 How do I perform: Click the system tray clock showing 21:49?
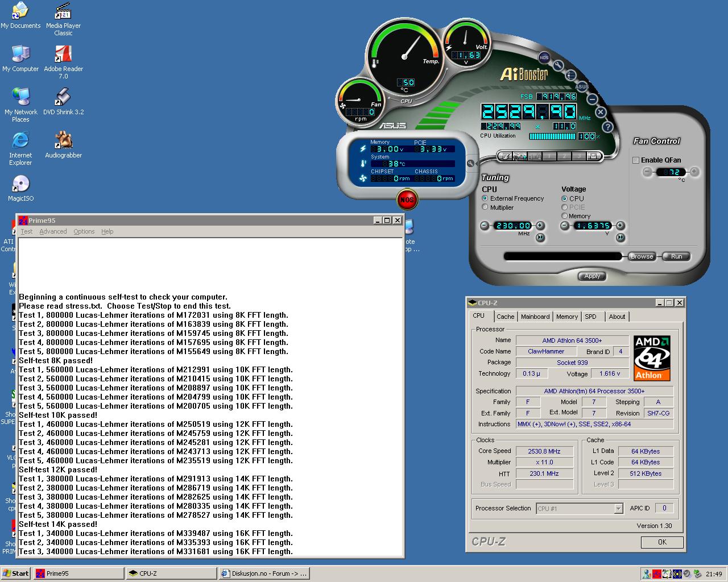tap(714, 574)
